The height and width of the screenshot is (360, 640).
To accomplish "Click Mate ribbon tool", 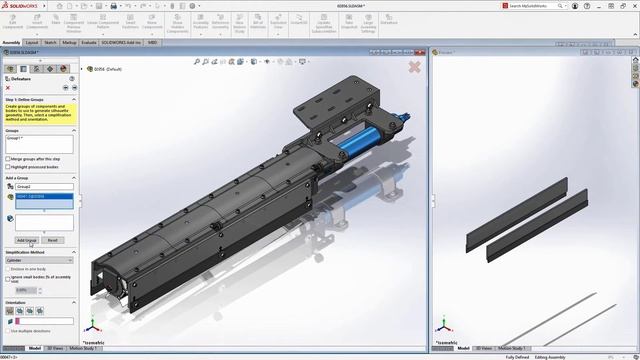I will point(56,20).
